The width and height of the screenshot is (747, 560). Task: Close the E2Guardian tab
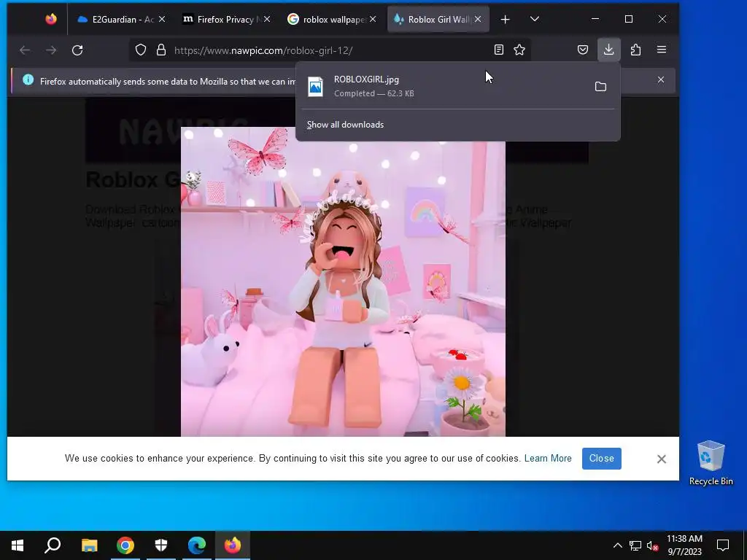(162, 19)
